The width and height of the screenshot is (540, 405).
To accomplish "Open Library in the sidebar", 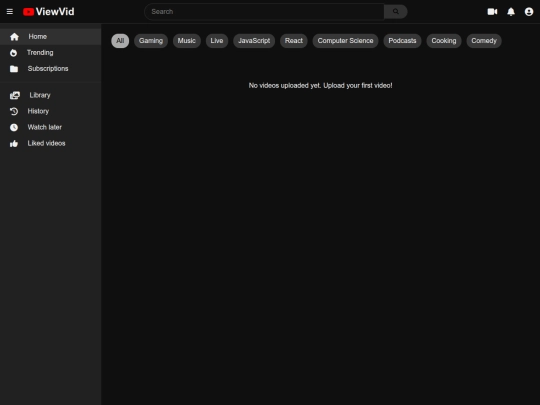I will pyautogui.click(x=50, y=95).
